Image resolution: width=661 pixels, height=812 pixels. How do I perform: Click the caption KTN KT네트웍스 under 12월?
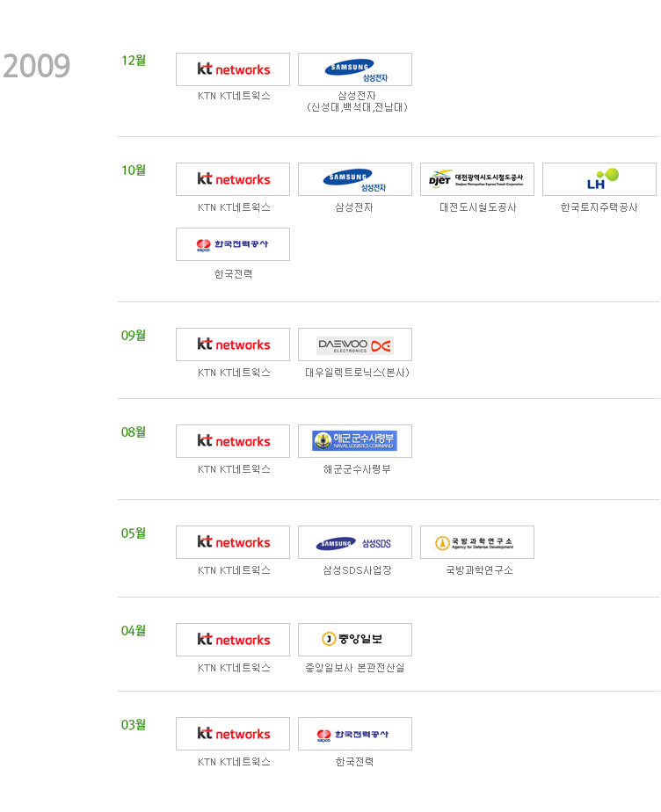click(234, 96)
